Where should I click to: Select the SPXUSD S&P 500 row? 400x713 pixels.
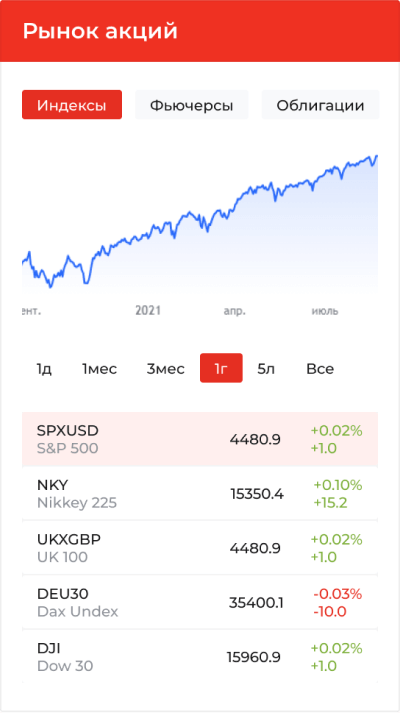coord(200,439)
